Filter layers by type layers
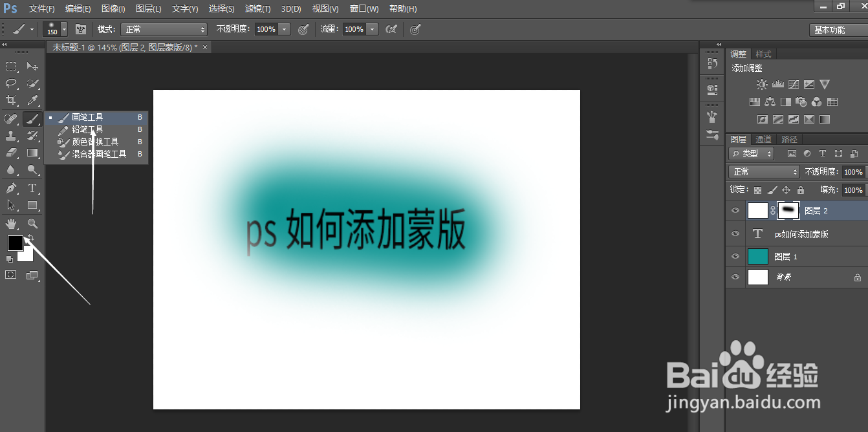 point(823,154)
